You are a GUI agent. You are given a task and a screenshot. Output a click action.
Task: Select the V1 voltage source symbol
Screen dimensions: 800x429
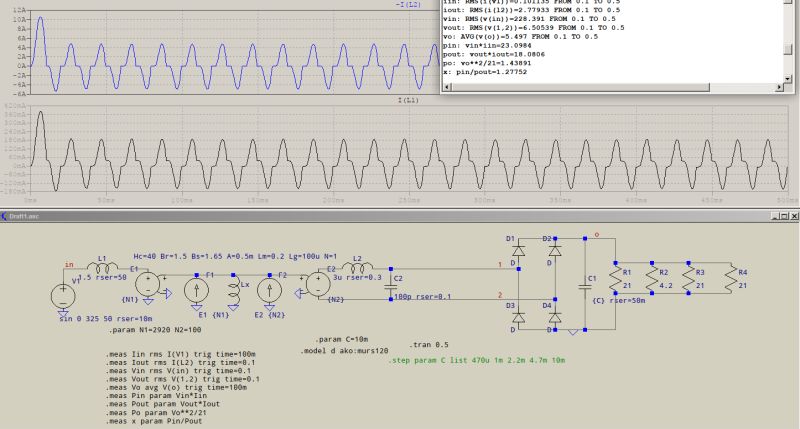tap(63, 296)
